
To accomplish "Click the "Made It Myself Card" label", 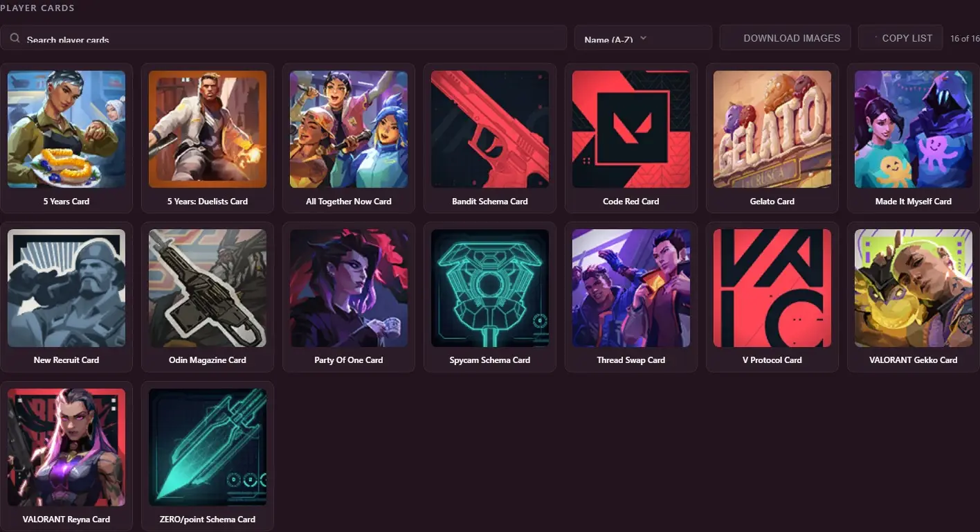I will (914, 202).
